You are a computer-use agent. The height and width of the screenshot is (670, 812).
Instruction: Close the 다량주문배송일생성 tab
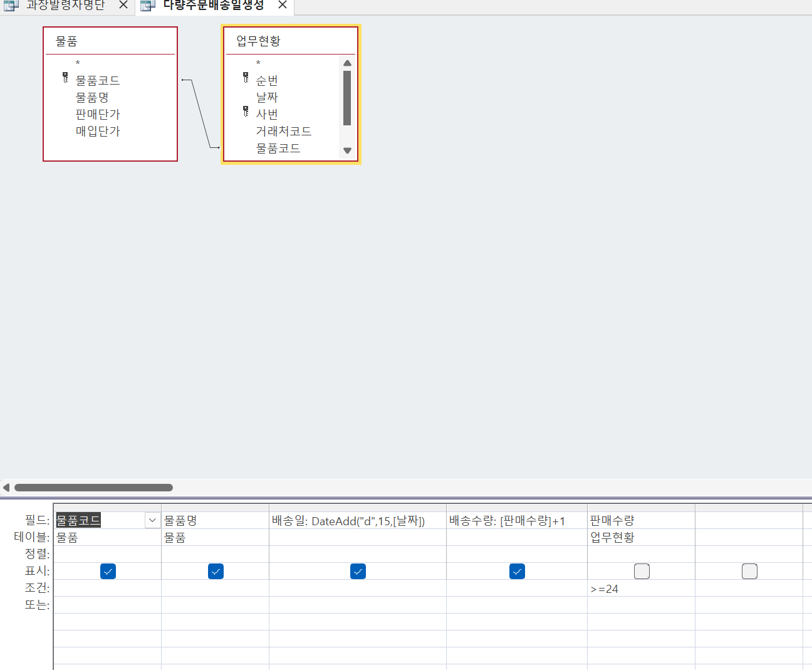(x=283, y=5)
